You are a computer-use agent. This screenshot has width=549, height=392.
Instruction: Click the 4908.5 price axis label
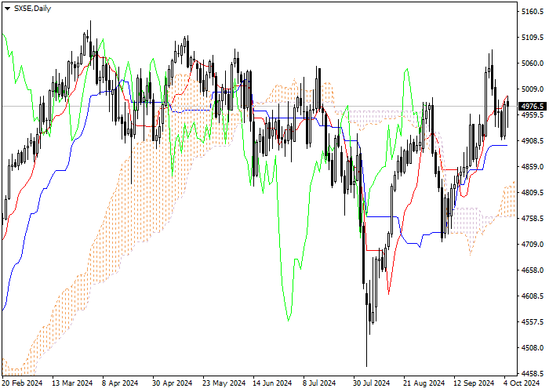click(x=533, y=141)
